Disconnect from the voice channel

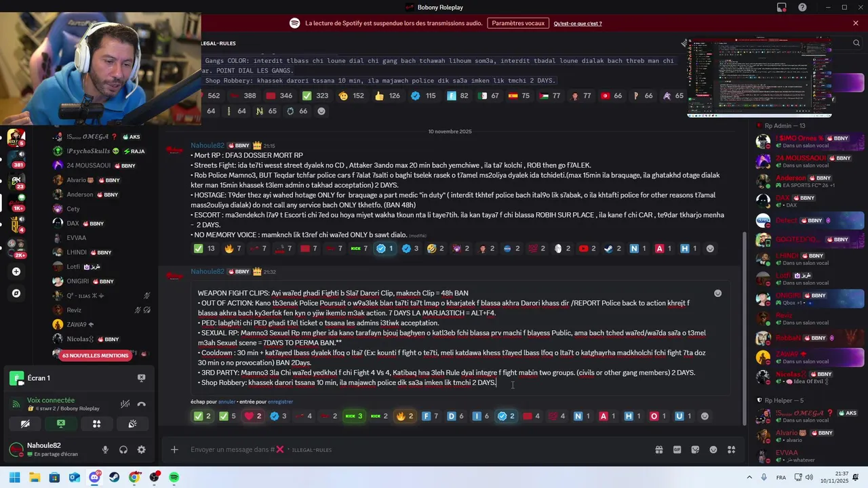point(141,404)
